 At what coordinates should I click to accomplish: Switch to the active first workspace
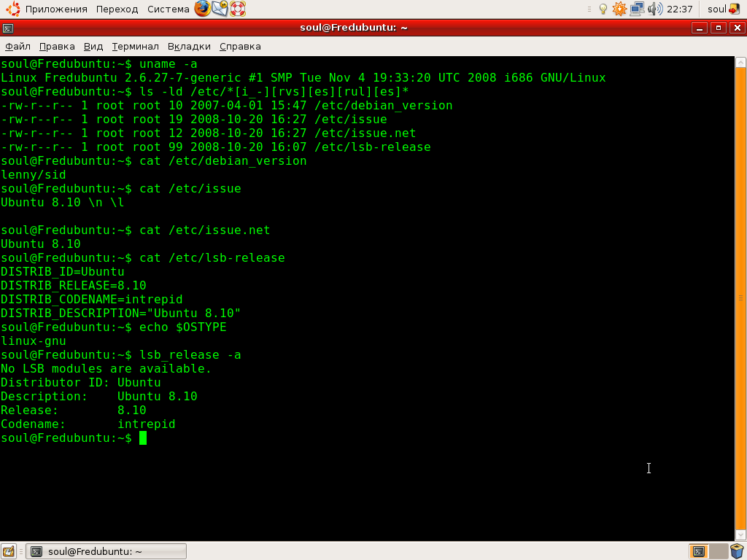699,551
